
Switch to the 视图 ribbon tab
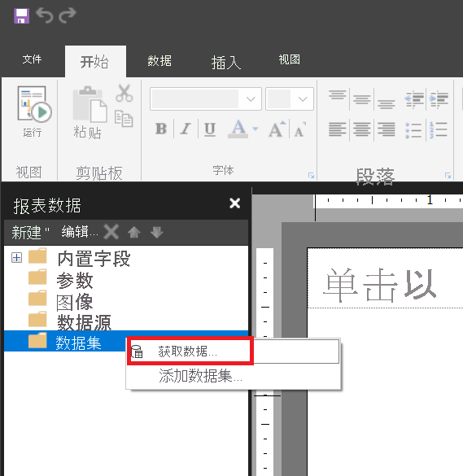[290, 59]
